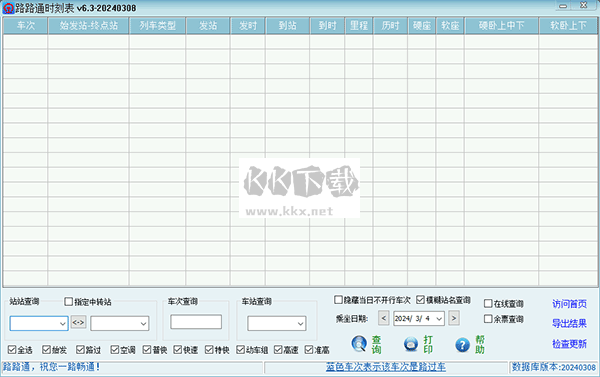
Task: Uncheck the 路过 checkbox
Action: 80,349
